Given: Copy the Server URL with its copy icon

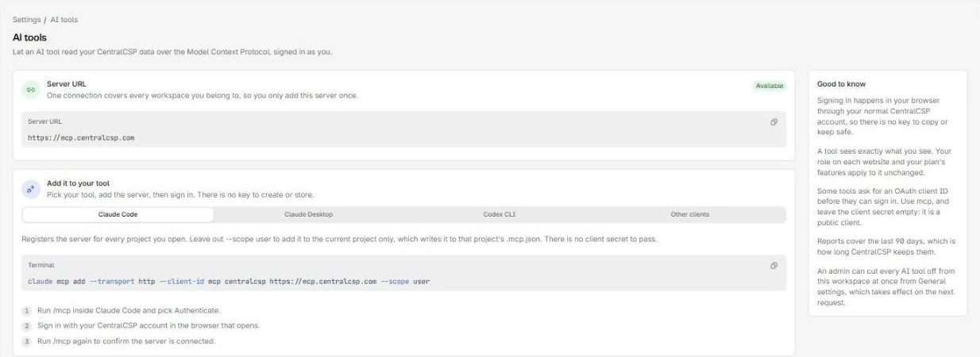Looking at the screenshot, I should pos(774,121).
